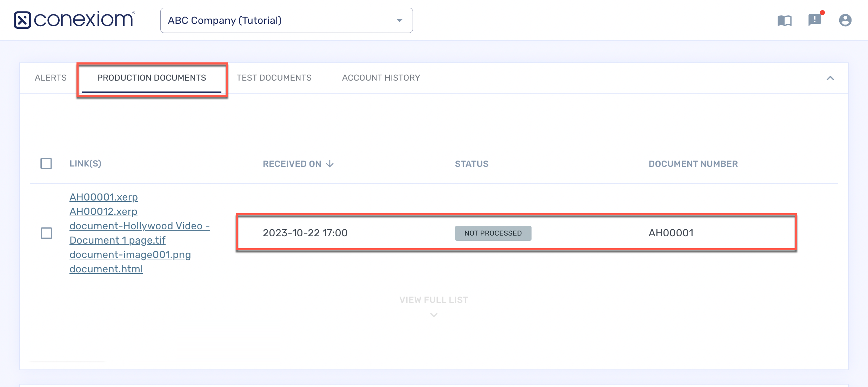Click the NOT PROCESSED status chip
Image resolution: width=868 pixels, height=387 pixels.
coord(493,233)
